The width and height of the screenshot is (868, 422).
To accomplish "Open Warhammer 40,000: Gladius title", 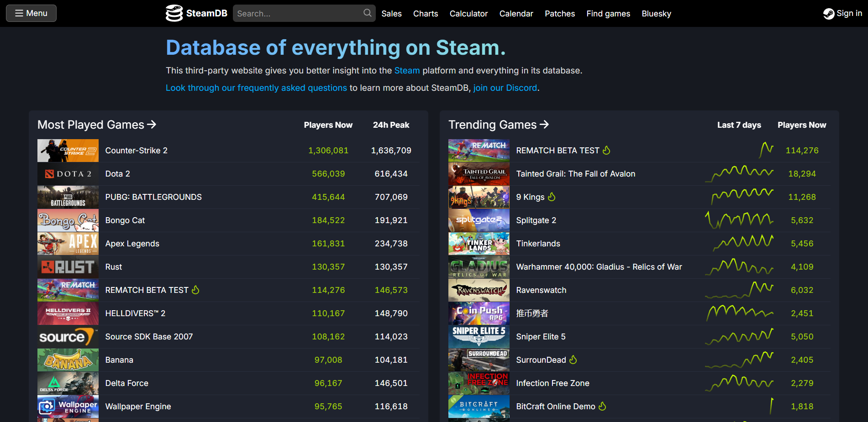I will pyautogui.click(x=599, y=267).
